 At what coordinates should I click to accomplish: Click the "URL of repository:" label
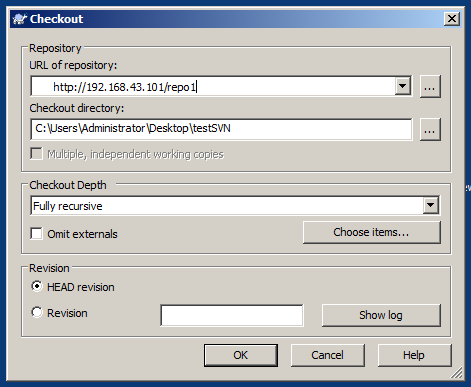[x=73, y=65]
